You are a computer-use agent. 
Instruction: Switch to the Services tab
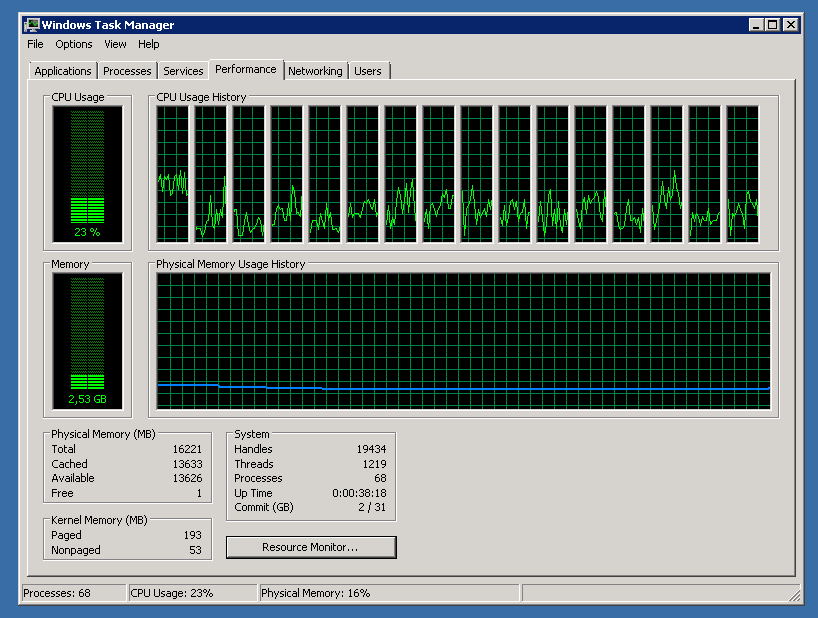point(183,71)
